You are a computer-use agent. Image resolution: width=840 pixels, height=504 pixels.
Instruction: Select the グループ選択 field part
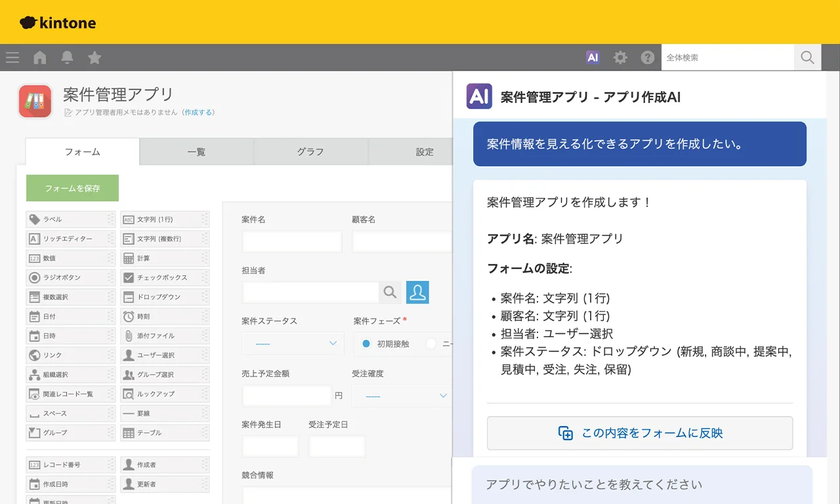(x=165, y=375)
